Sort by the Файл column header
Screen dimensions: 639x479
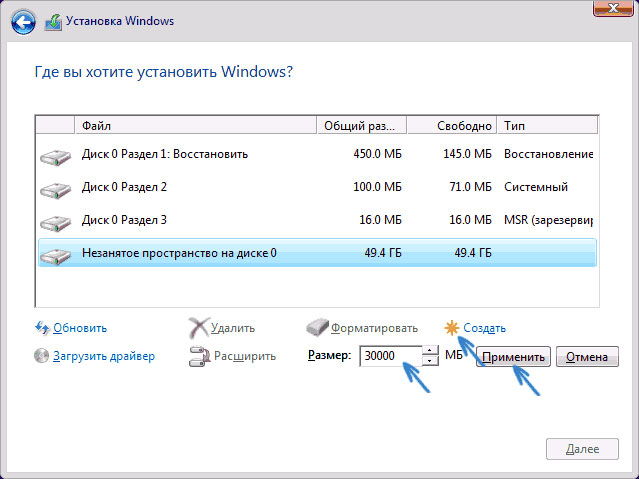(195, 126)
